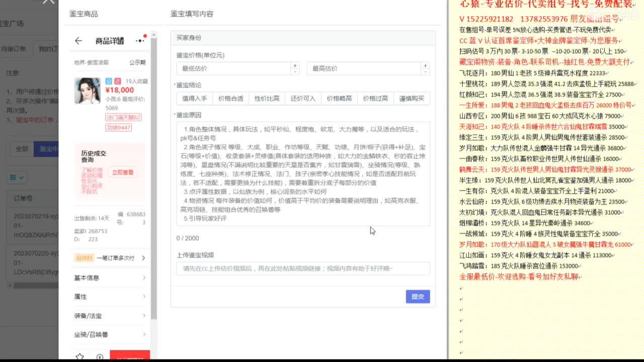Close the appraisal dialog with X
644x362 pixels.
[x=49, y=2]
